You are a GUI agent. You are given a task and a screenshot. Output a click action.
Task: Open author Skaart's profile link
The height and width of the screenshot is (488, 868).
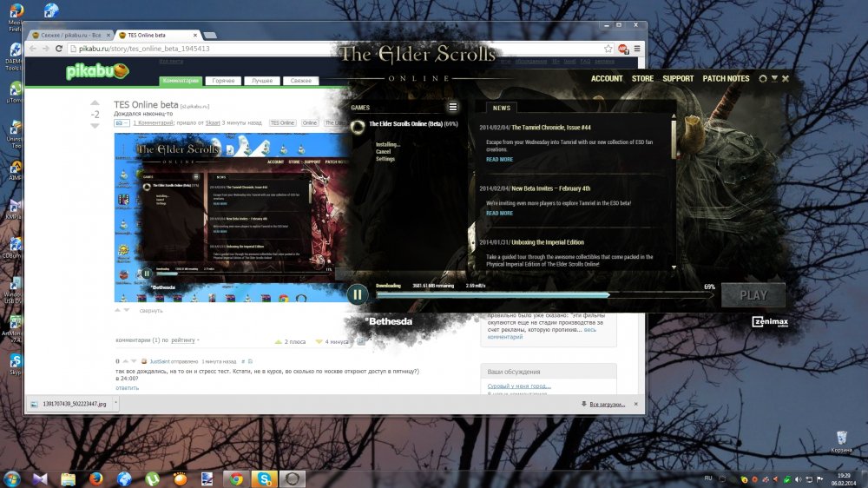click(213, 123)
